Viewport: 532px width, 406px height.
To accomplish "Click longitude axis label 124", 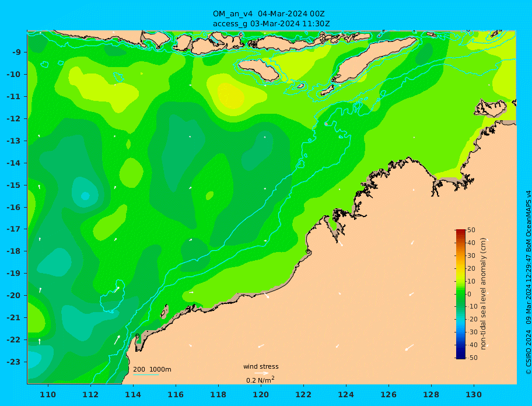I will 346,394.
